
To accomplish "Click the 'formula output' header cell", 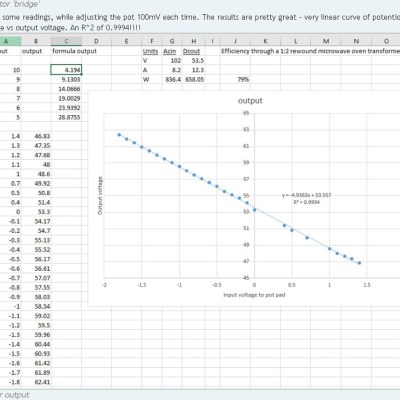I will [74, 51].
